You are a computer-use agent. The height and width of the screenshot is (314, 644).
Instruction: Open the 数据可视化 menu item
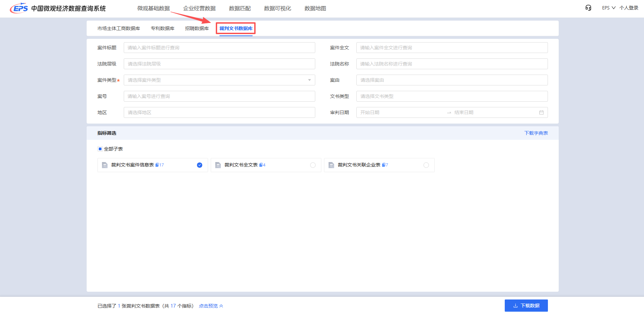tap(277, 8)
